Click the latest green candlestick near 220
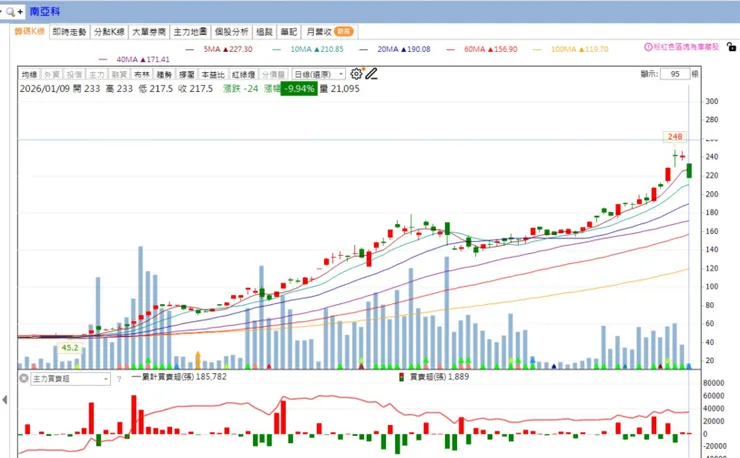Screen dimensions: 740x458 (x=689, y=170)
